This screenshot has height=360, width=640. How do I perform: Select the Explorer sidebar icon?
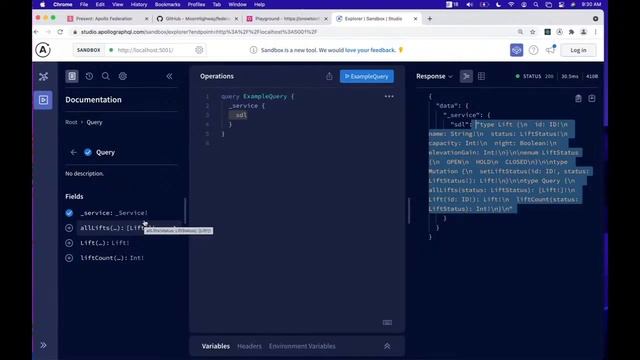point(43,100)
